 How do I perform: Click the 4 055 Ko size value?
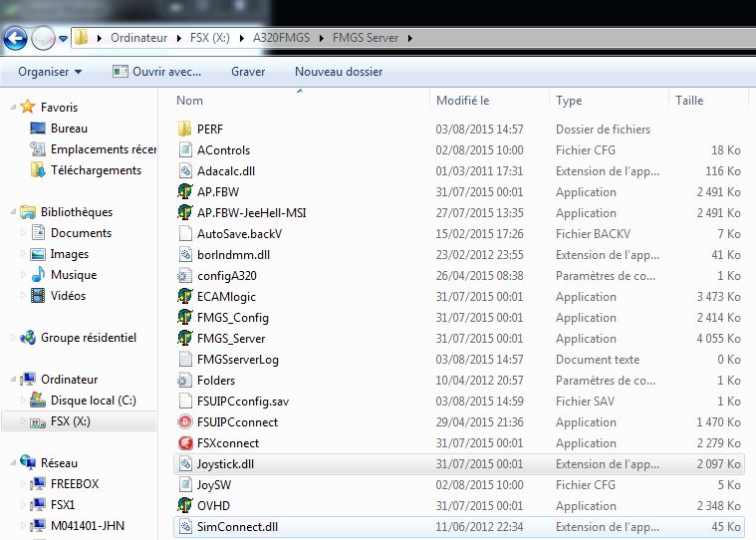tap(718, 339)
